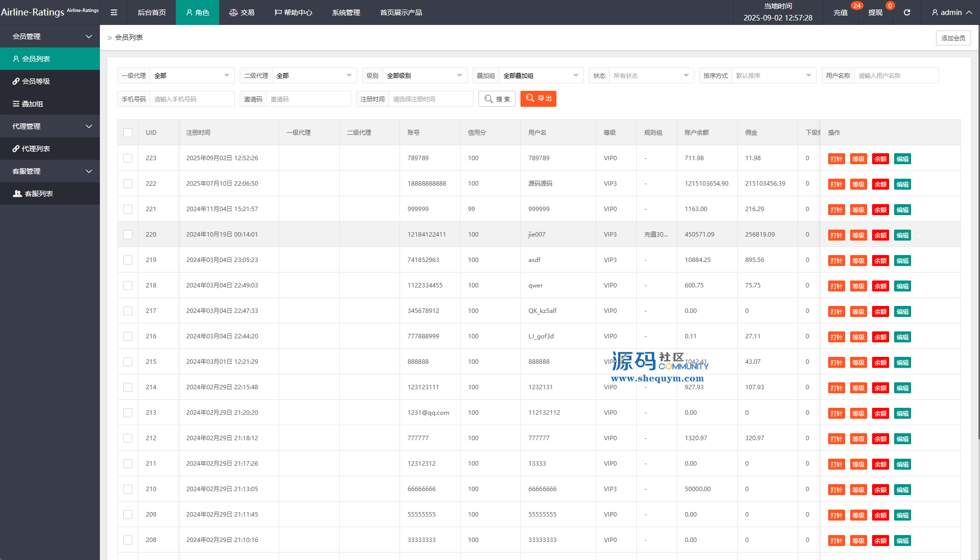Click the refresh icon in top bar

pos(907,12)
